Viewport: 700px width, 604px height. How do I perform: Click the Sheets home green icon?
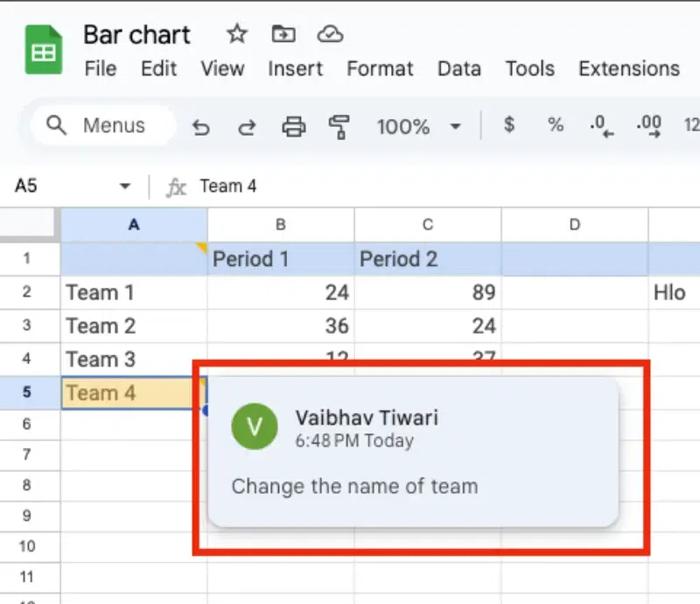42,49
